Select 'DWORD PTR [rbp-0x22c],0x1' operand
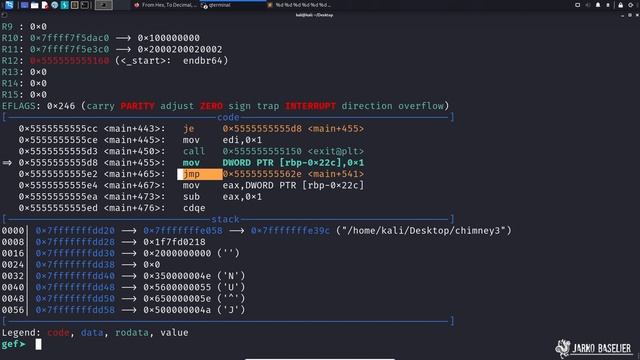The width and height of the screenshot is (640, 360). point(293,163)
